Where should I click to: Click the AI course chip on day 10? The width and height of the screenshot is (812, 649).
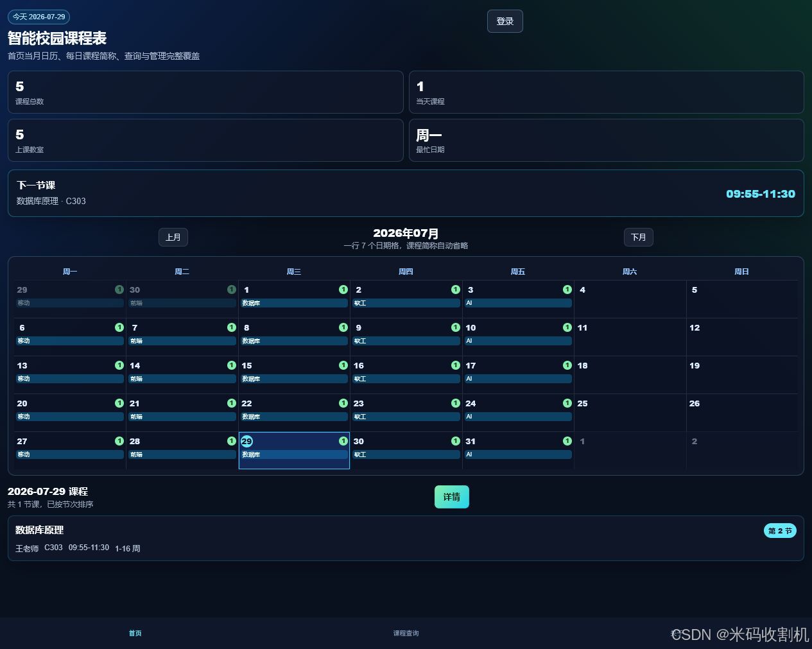(x=518, y=341)
